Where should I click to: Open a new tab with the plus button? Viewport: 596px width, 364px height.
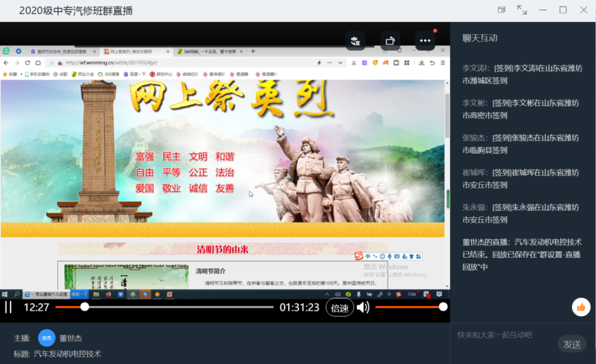pos(253,51)
